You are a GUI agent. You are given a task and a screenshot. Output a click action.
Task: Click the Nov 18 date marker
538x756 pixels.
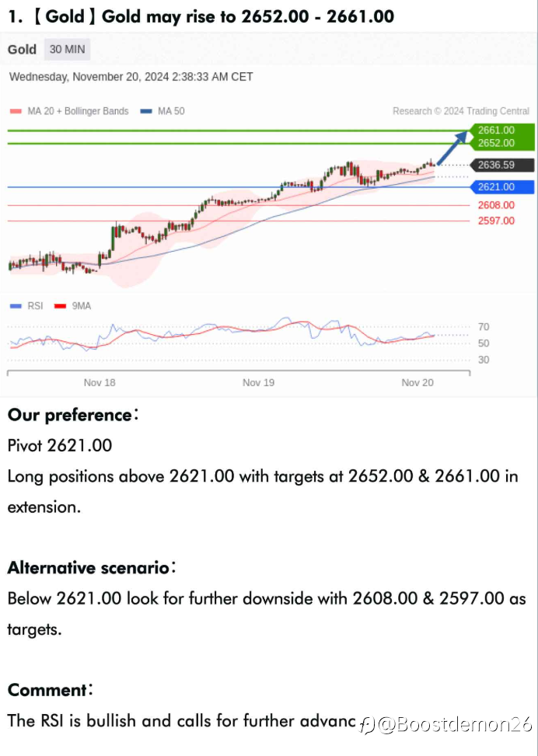100,382
